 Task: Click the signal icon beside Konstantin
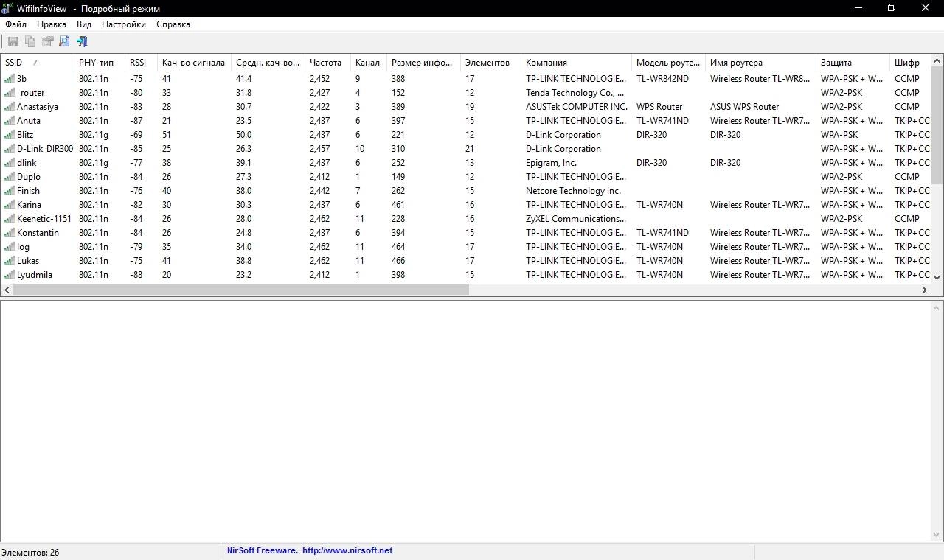(10, 233)
